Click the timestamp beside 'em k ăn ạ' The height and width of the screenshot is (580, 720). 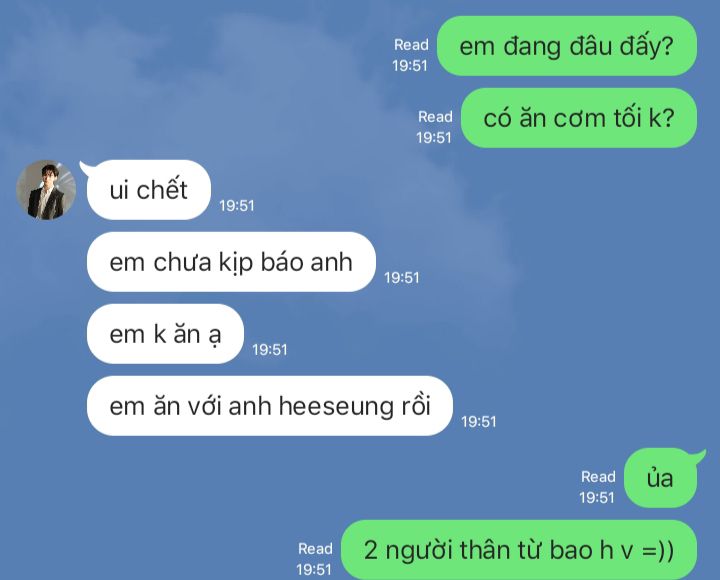tap(270, 349)
